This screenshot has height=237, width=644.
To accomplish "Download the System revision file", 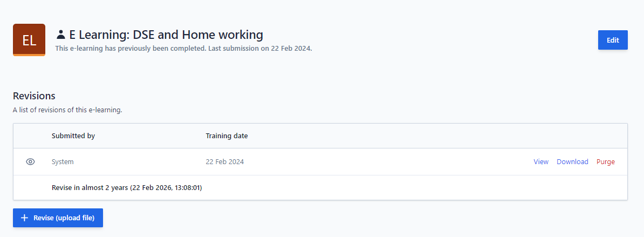I will pos(573,162).
